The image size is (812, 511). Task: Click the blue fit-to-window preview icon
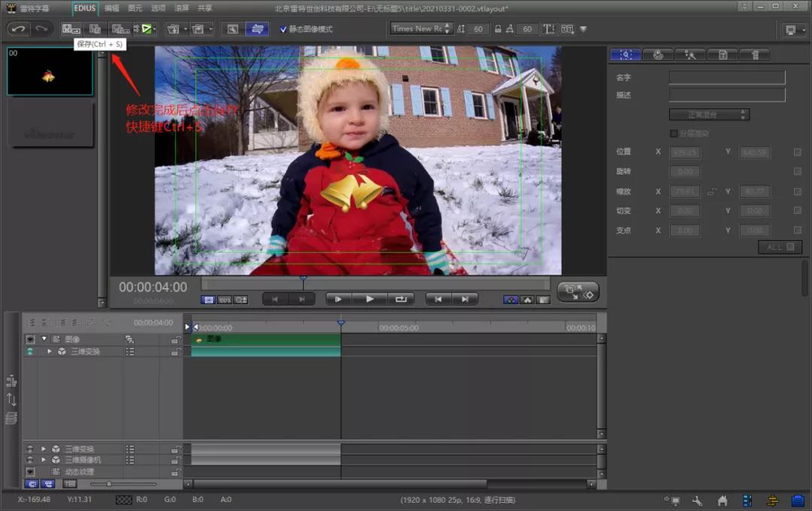pos(208,300)
